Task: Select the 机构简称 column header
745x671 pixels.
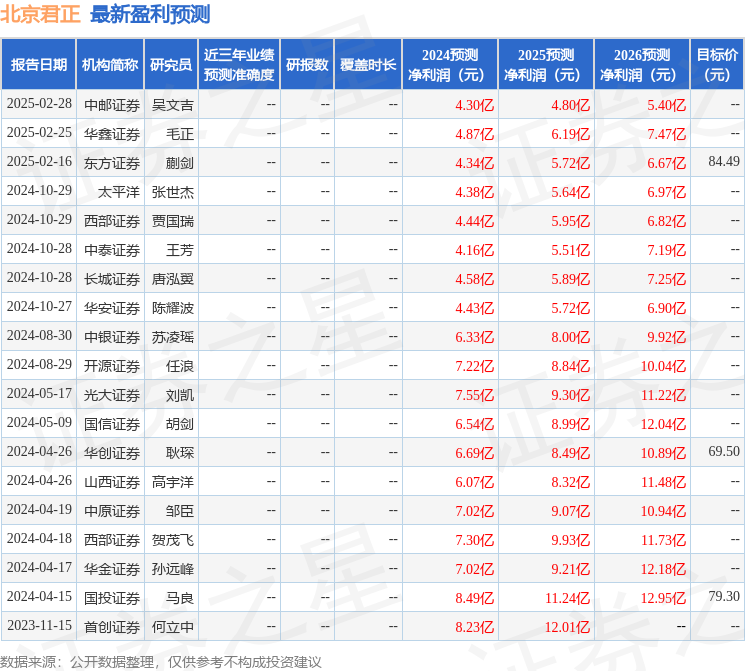Action: point(110,65)
